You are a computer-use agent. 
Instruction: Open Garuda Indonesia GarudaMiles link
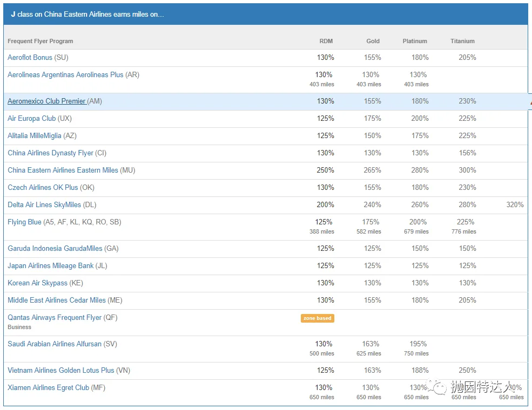tap(55, 249)
